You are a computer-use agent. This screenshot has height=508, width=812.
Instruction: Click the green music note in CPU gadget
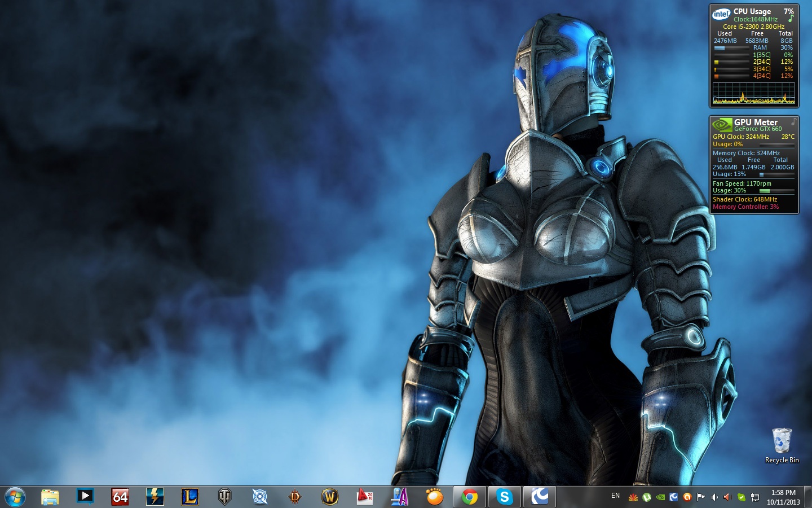pos(791,19)
